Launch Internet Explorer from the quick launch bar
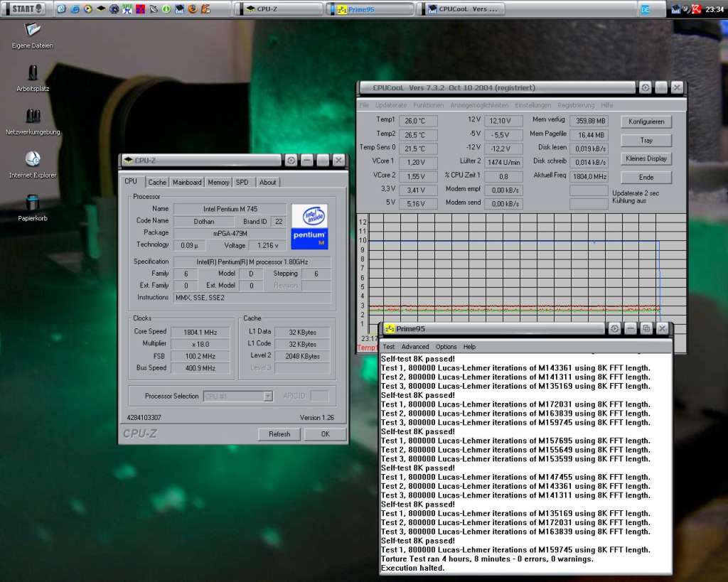728x582 pixels. [74, 9]
